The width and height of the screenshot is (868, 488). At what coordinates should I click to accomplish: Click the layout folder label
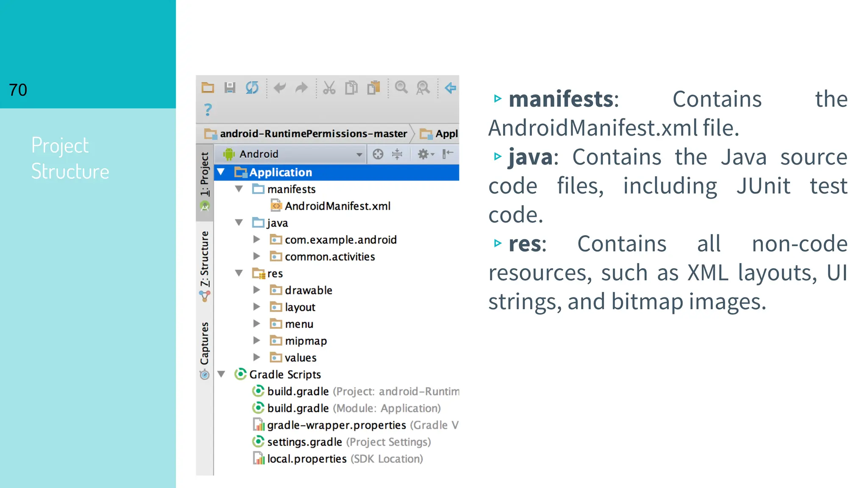coord(300,307)
